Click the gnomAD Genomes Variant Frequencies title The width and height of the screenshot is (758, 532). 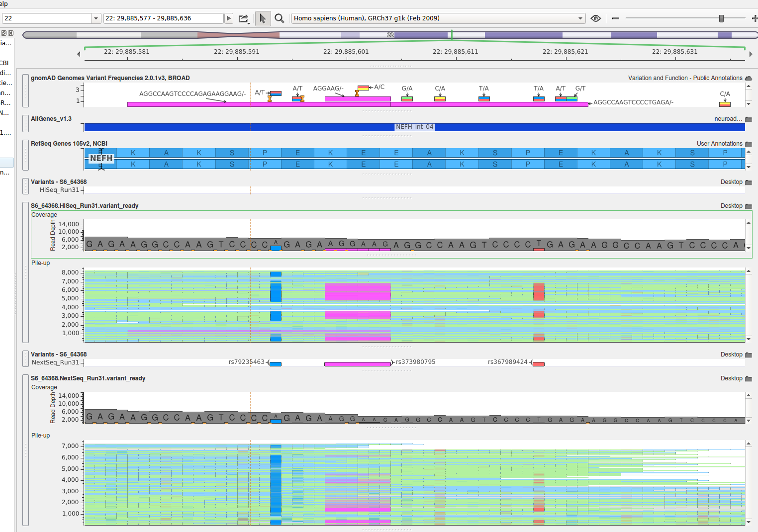tap(110, 78)
